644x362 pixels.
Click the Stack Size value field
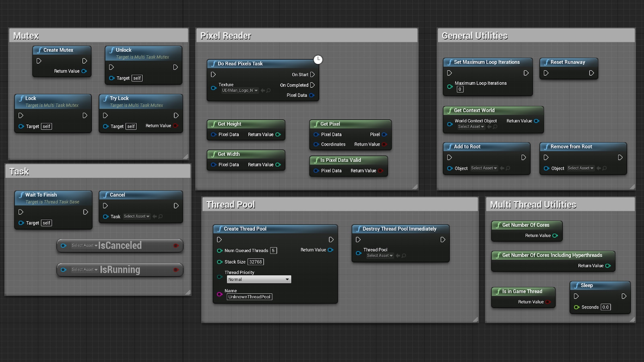point(256,261)
